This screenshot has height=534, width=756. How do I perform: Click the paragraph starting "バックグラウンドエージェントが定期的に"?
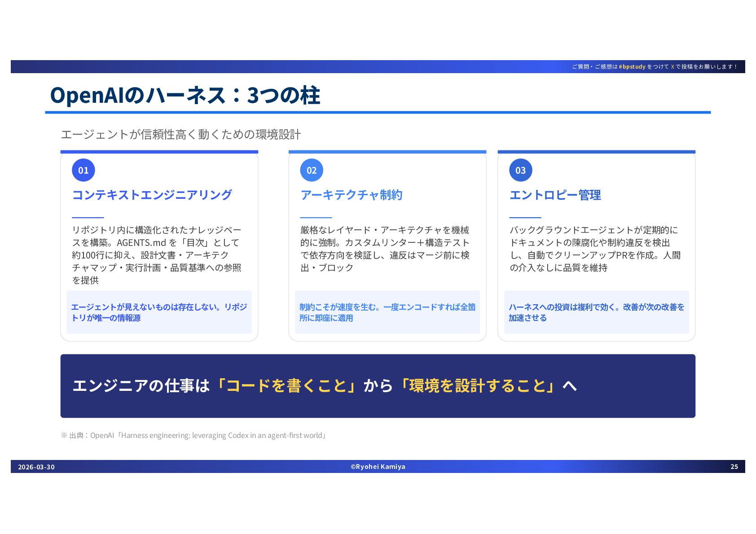(595, 249)
